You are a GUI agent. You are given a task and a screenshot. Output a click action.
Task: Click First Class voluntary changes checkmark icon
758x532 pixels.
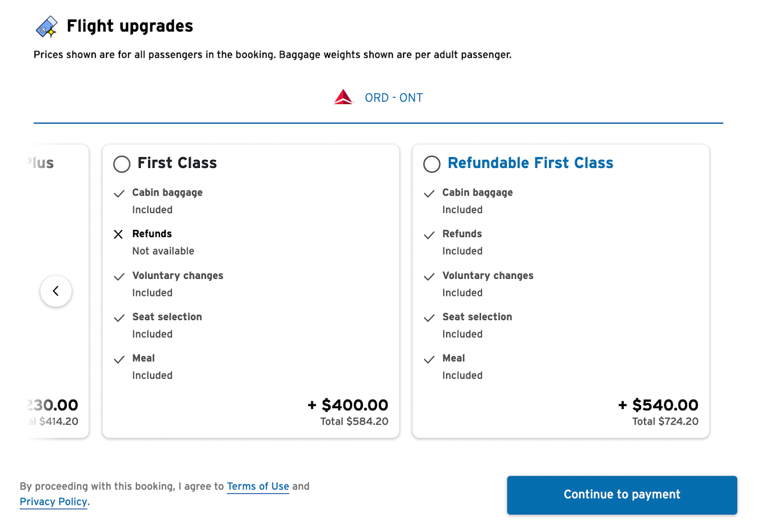(119, 276)
